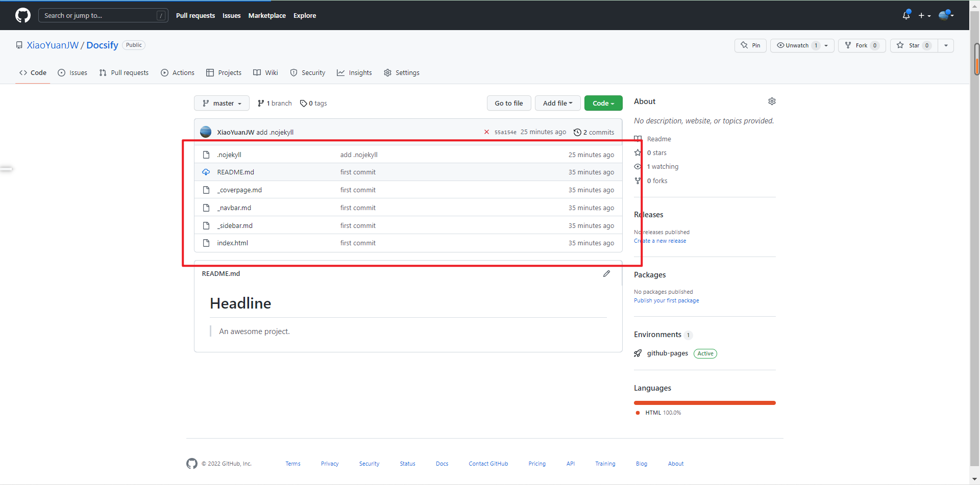
Task: Open the Actions tab
Action: pyautogui.click(x=178, y=73)
